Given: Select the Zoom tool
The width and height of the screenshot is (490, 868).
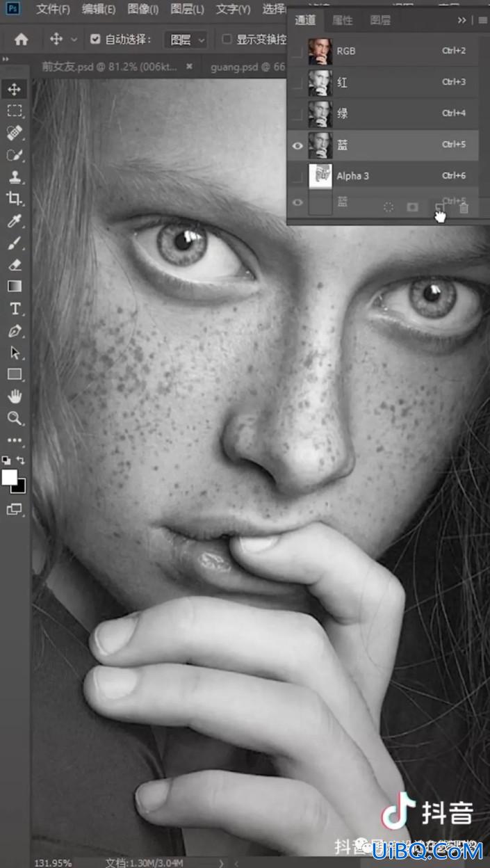Looking at the screenshot, I should point(14,418).
